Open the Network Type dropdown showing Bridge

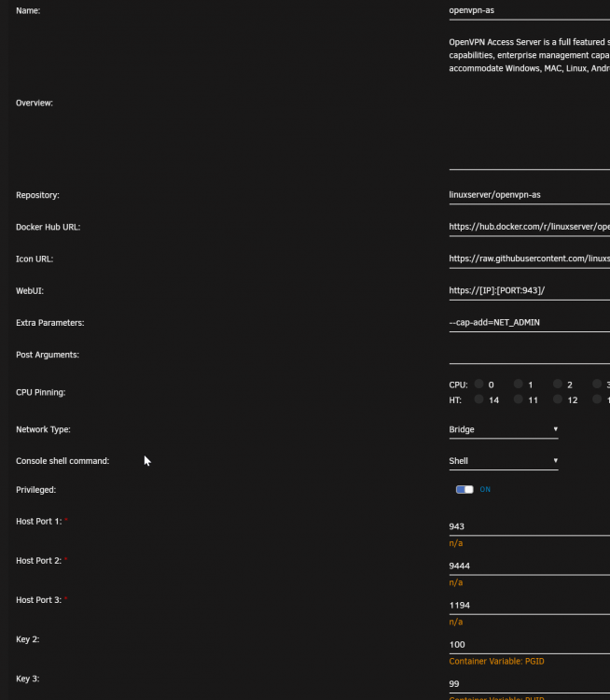click(504, 429)
